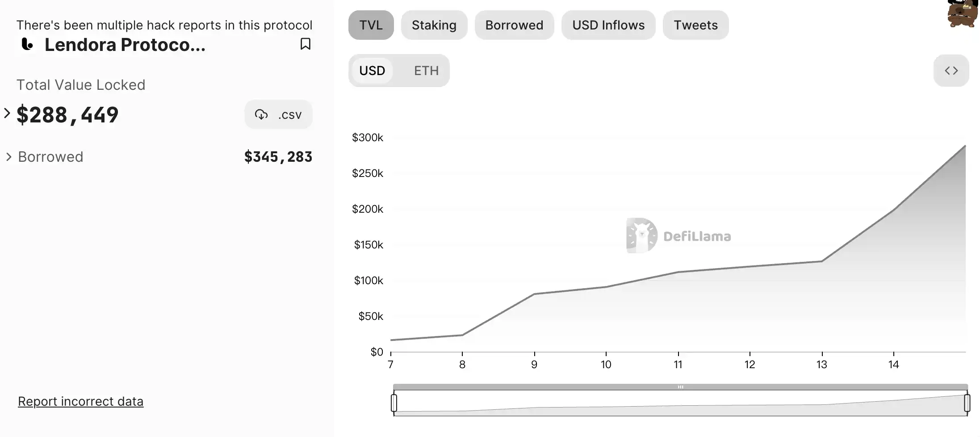Click the download cloud icon
Screen dimensions: 980x437
pyautogui.click(x=261, y=115)
